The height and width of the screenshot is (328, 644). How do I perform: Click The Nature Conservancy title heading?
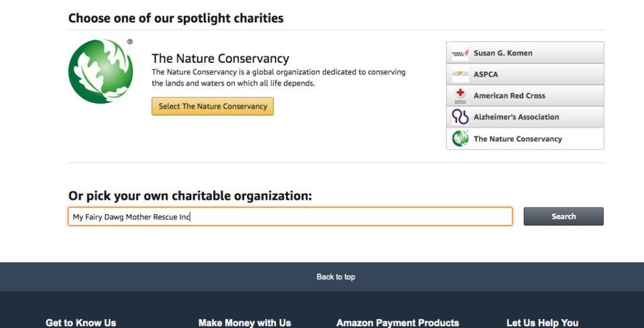pyautogui.click(x=220, y=58)
